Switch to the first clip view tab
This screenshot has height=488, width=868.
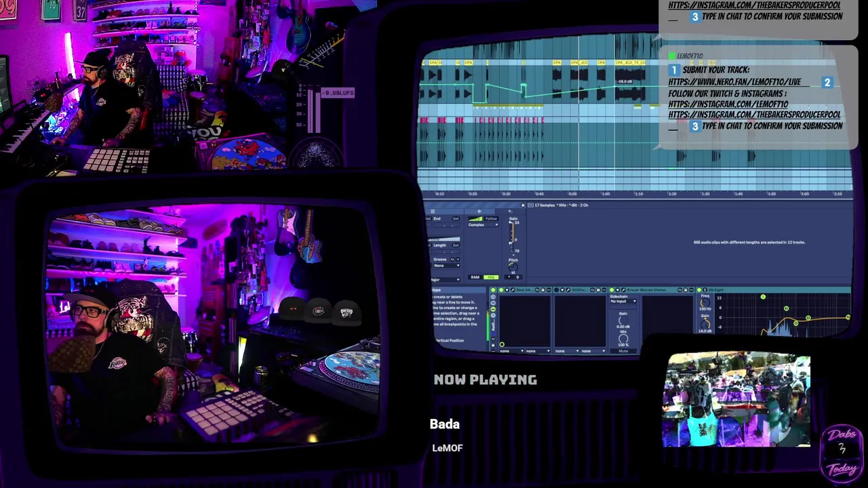433,211
